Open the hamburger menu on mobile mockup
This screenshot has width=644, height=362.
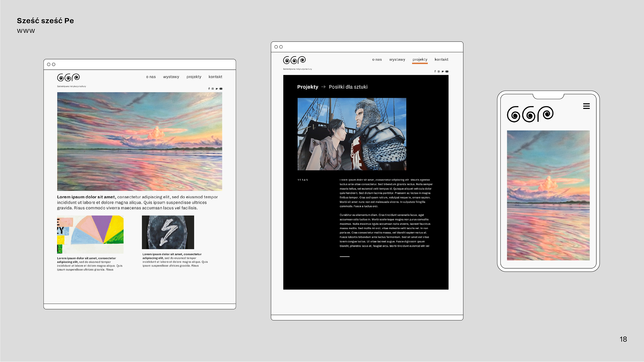point(586,106)
